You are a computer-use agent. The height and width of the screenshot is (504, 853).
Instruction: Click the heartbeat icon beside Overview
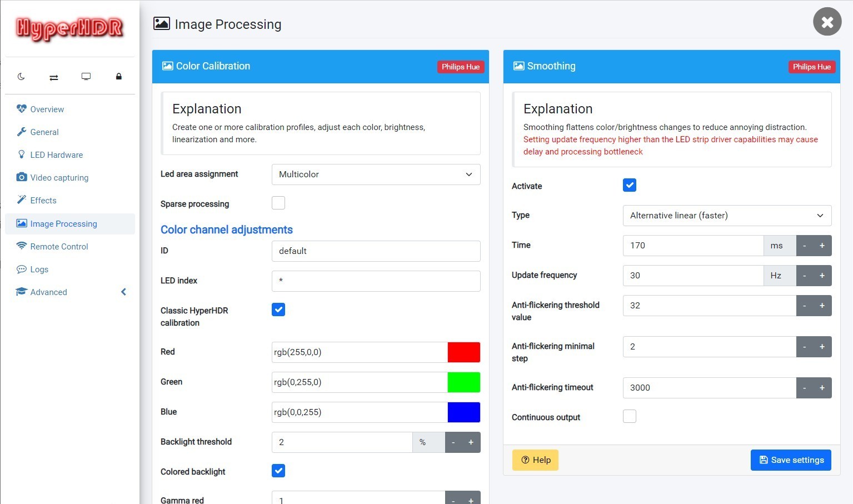22,109
